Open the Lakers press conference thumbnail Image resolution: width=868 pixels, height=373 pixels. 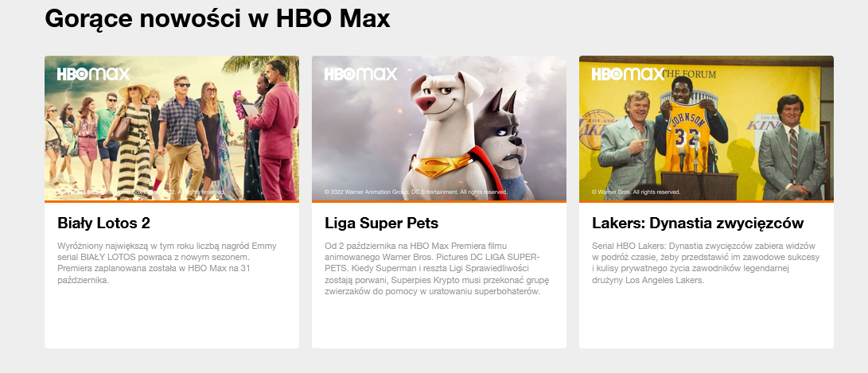[x=706, y=128]
